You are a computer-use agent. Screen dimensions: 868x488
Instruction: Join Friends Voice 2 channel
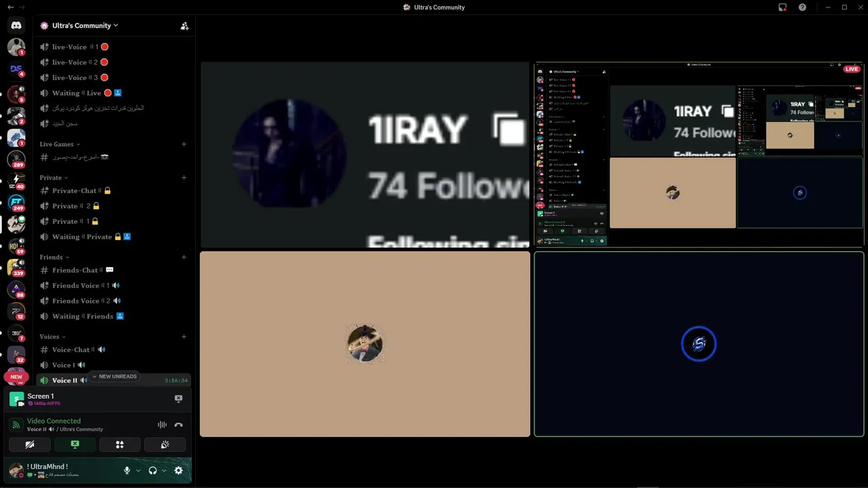(113, 301)
